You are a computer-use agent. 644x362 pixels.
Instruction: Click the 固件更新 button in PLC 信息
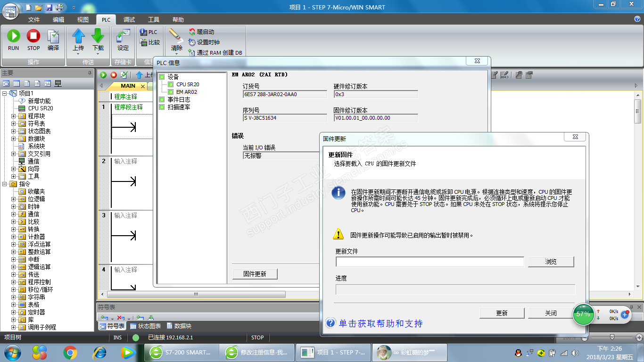pyautogui.click(x=255, y=274)
